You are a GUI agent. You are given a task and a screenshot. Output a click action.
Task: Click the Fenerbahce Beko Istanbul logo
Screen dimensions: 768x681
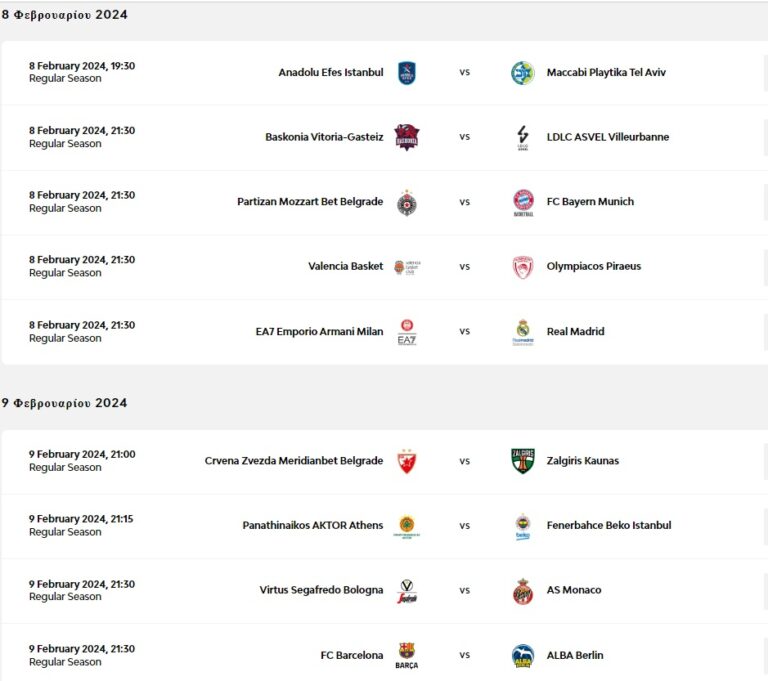523,526
